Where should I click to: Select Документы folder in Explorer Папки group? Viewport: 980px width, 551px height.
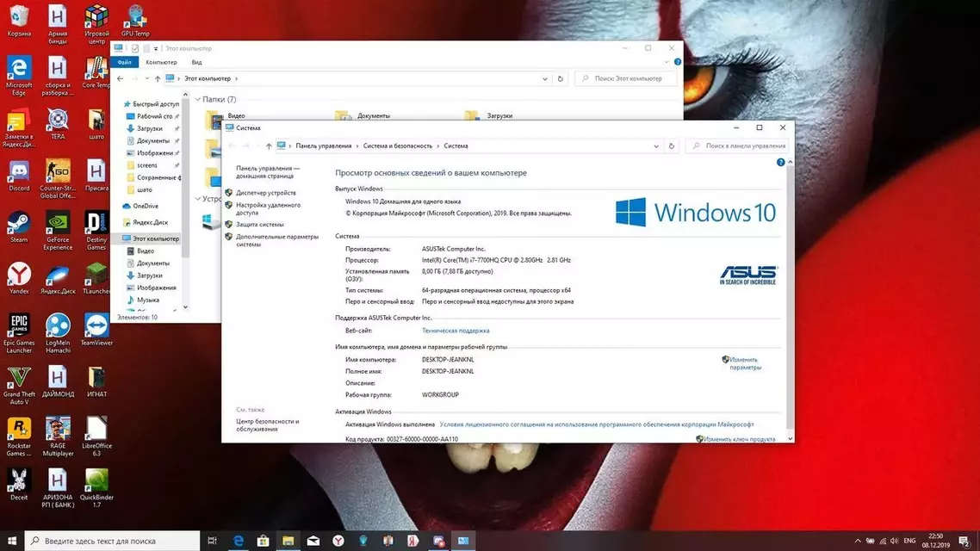pos(363,115)
